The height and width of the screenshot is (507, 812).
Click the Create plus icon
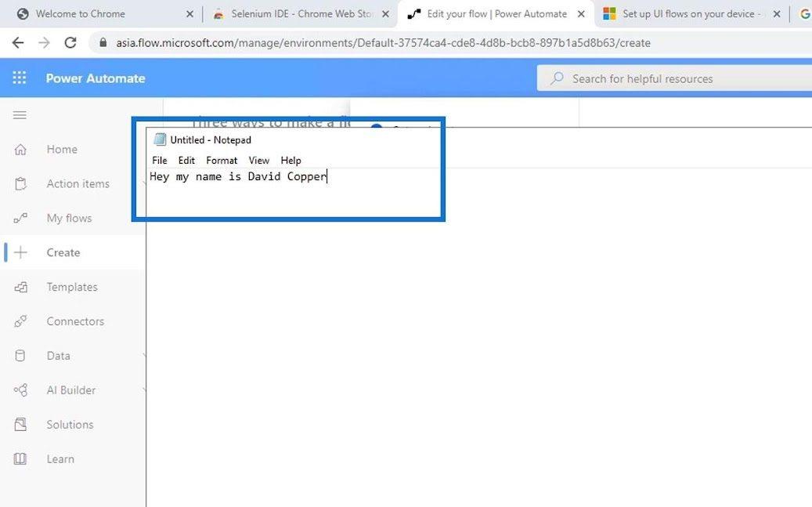20,252
